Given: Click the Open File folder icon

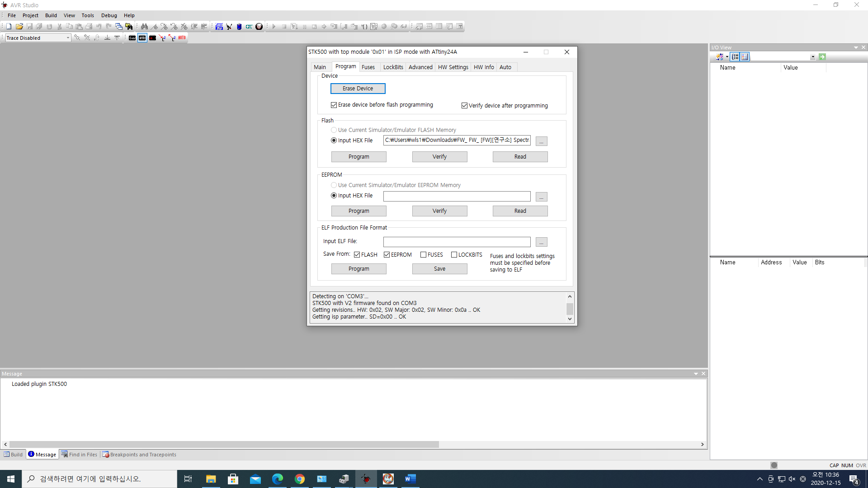Looking at the screenshot, I should (x=19, y=27).
